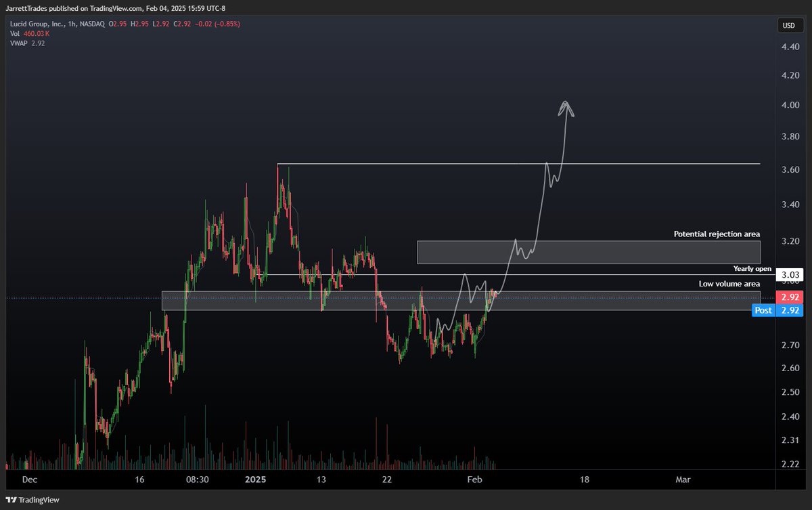
Task: Click the 4.00 price axis label
Action: tap(790, 106)
